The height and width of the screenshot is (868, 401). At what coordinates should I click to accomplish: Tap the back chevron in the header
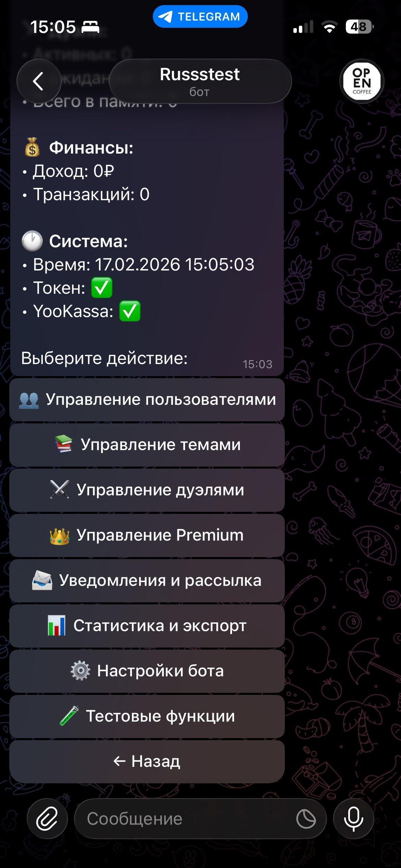39,81
